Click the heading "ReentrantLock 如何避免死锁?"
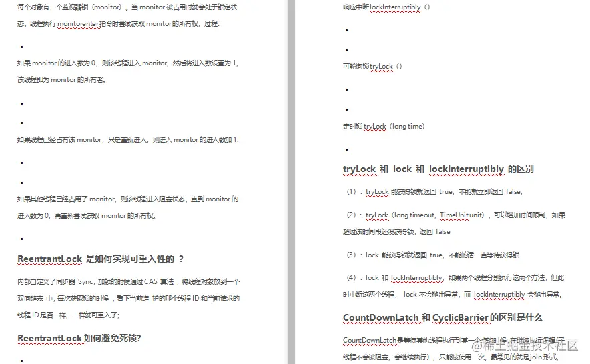The width and height of the screenshot is (590, 364). [x=79, y=338]
